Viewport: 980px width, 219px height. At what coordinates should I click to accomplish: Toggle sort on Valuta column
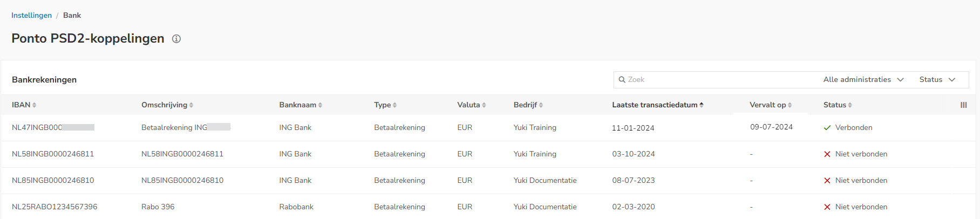(x=471, y=105)
